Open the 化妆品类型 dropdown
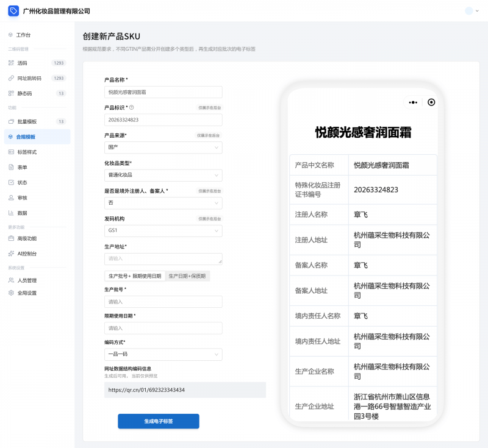This screenshot has width=488, height=448. tap(163, 175)
